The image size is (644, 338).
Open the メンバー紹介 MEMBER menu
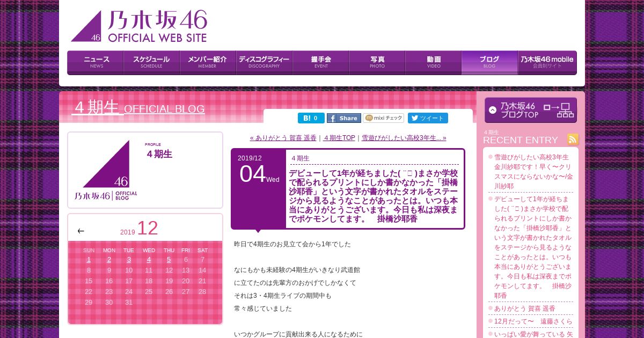tap(208, 63)
